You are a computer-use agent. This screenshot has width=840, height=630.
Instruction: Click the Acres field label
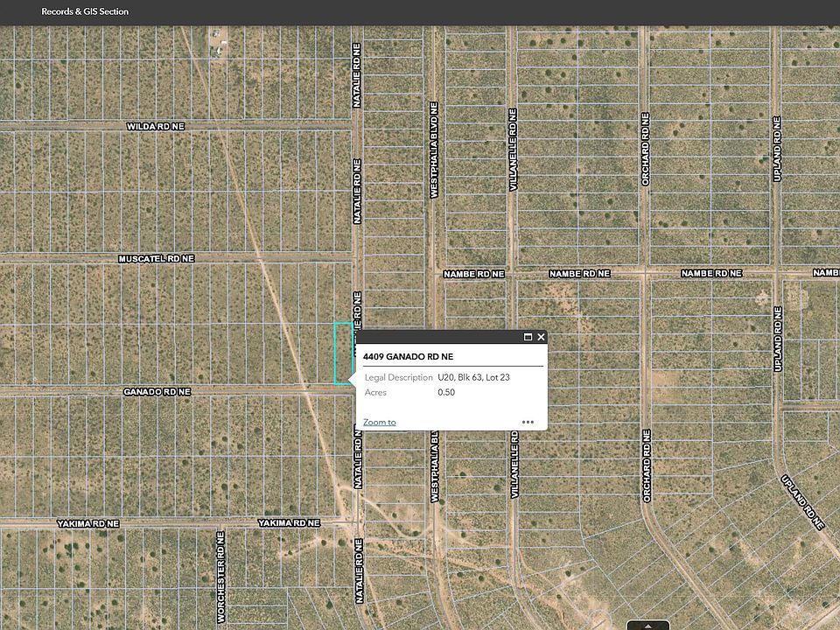[375, 392]
